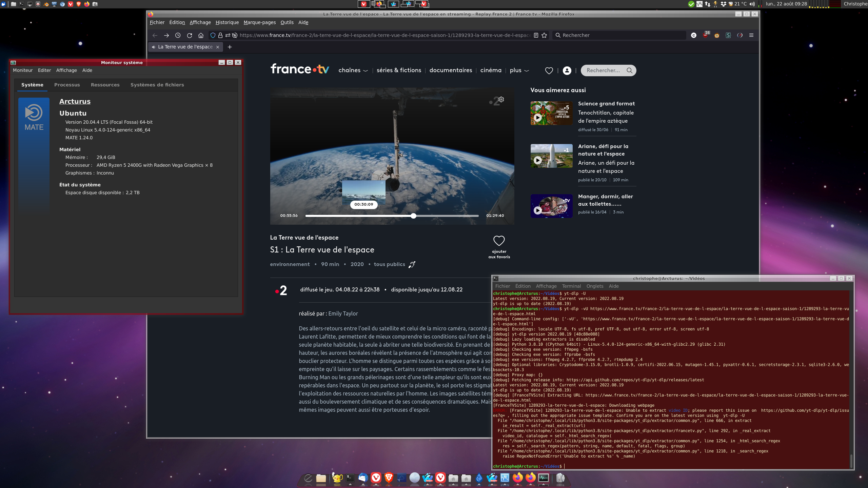Click the tracking protection shield in address bar

[213, 35]
